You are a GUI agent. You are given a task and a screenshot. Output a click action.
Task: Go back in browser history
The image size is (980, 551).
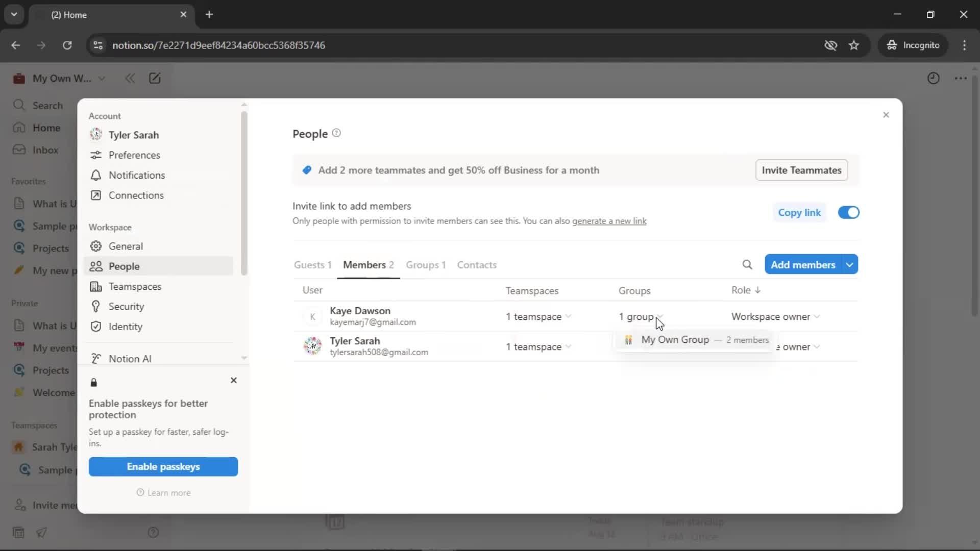(16, 45)
